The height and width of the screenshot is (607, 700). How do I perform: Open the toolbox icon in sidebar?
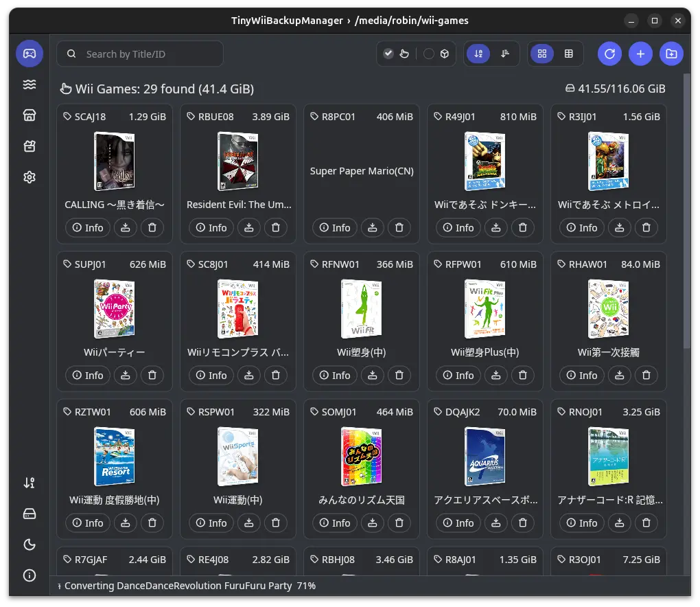click(x=30, y=146)
